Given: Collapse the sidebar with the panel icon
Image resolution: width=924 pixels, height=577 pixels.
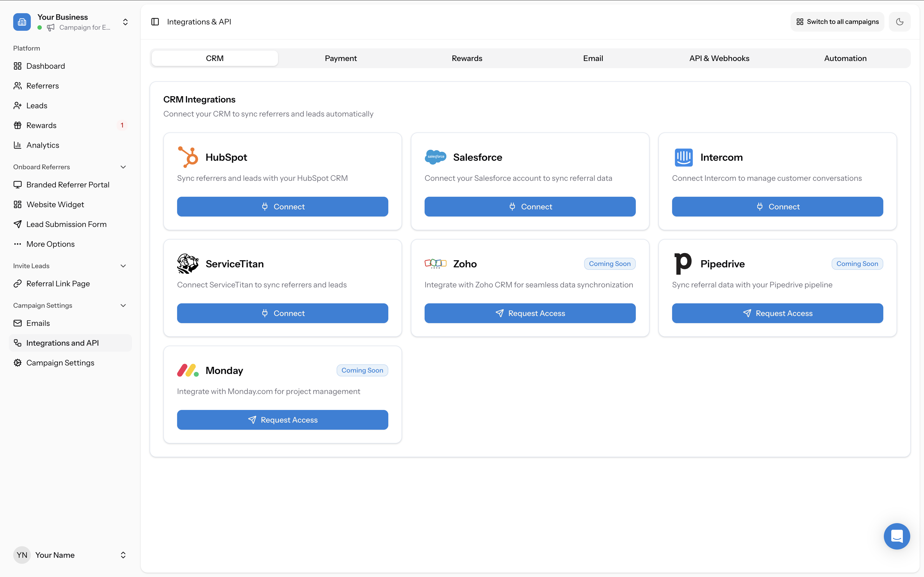Looking at the screenshot, I should coord(155,21).
